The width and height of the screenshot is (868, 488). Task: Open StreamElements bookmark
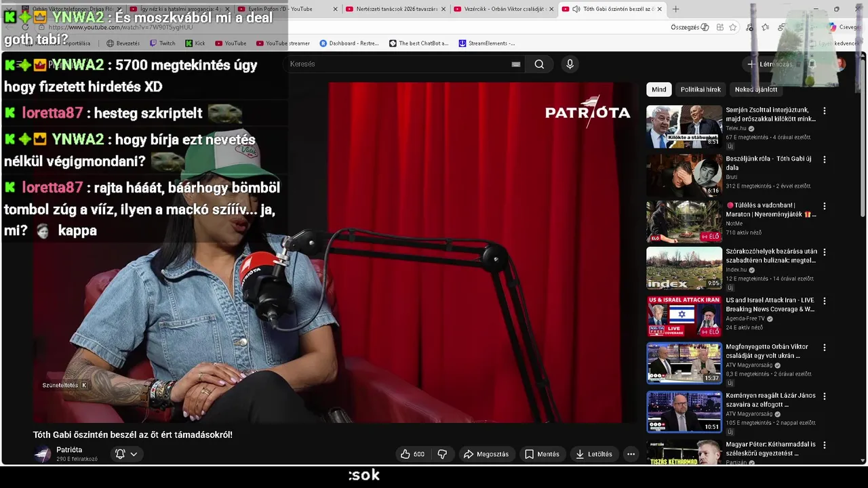(x=487, y=43)
